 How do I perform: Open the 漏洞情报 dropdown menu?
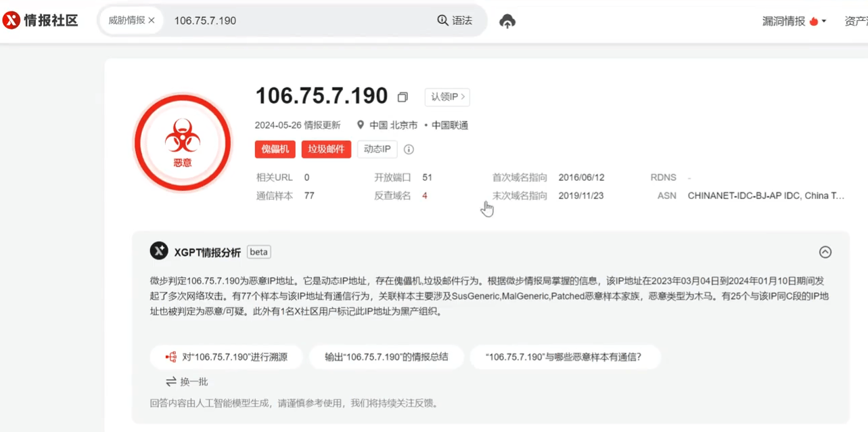[794, 21]
